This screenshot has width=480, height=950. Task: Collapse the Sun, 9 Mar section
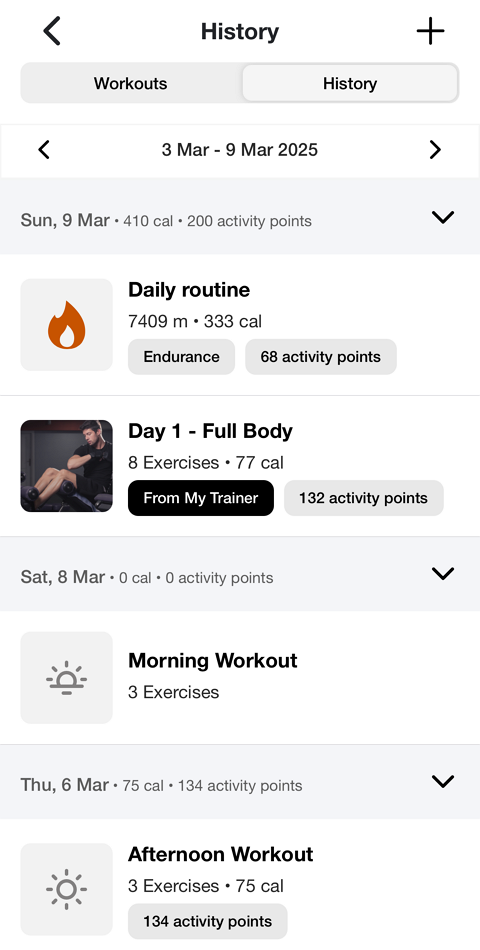pyautogui.click(x=443, y=217)
